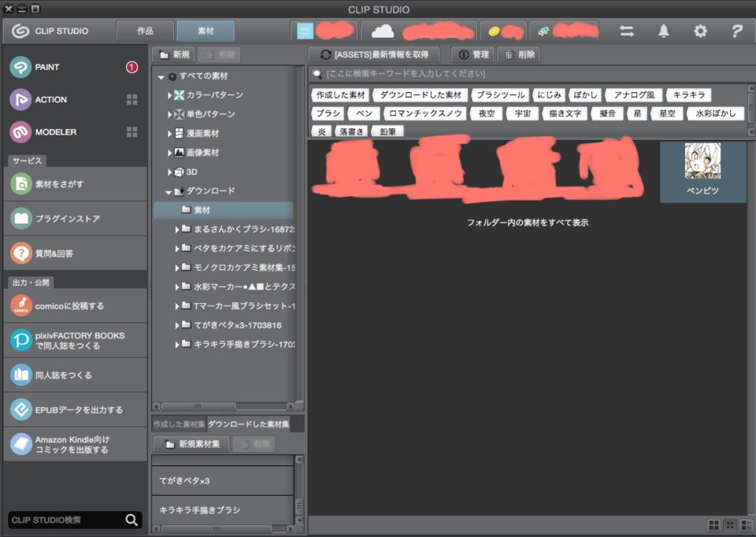Filter by 描き文字 tag
756x537 pixels.
565,113
